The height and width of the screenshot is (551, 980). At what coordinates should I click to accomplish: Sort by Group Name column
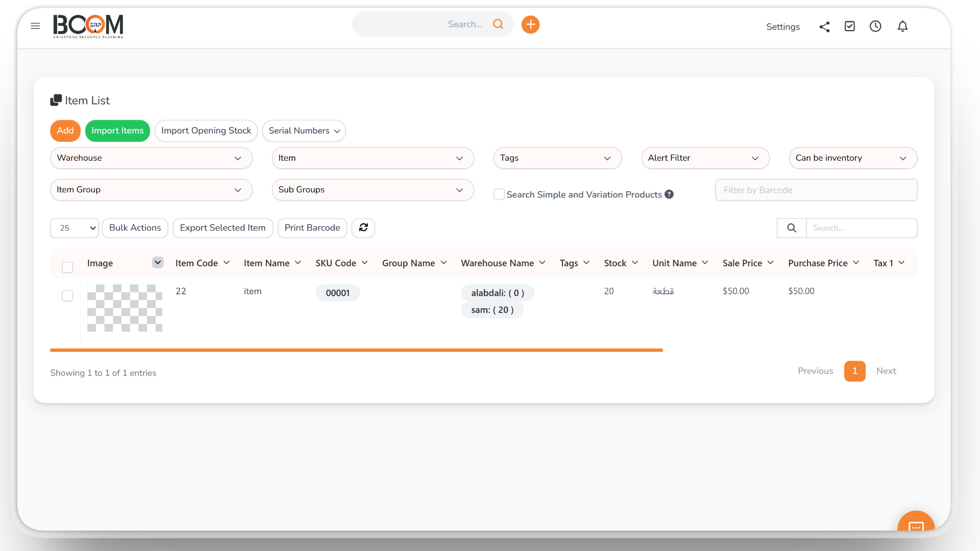[414, 263]
